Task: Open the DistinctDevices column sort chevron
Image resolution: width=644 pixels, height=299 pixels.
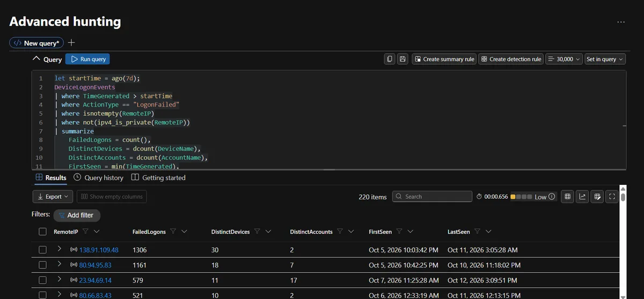Action: click(268, 231)
